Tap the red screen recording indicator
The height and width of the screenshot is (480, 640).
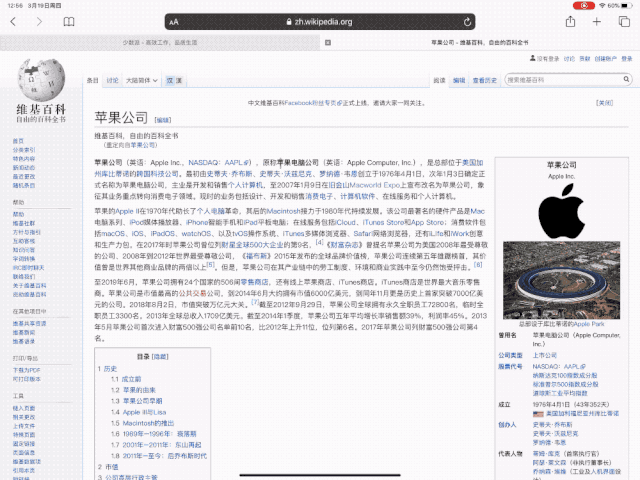584,6
